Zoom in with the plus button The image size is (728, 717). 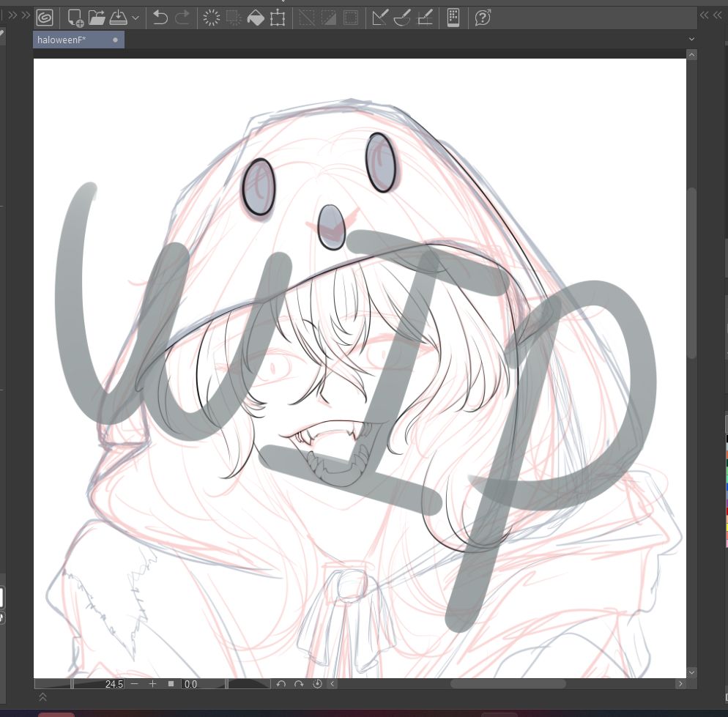tap(152, 683)
